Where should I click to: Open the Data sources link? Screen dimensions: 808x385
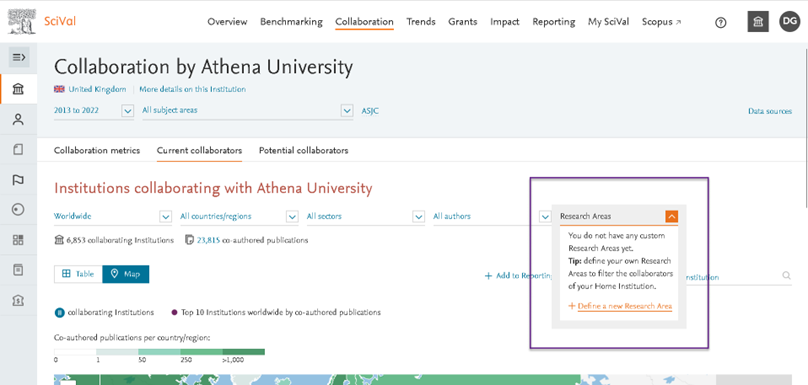(770, 111)
